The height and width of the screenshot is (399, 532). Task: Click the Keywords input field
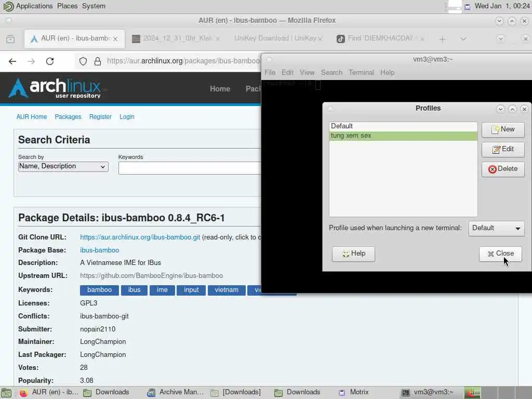point(189,168)
